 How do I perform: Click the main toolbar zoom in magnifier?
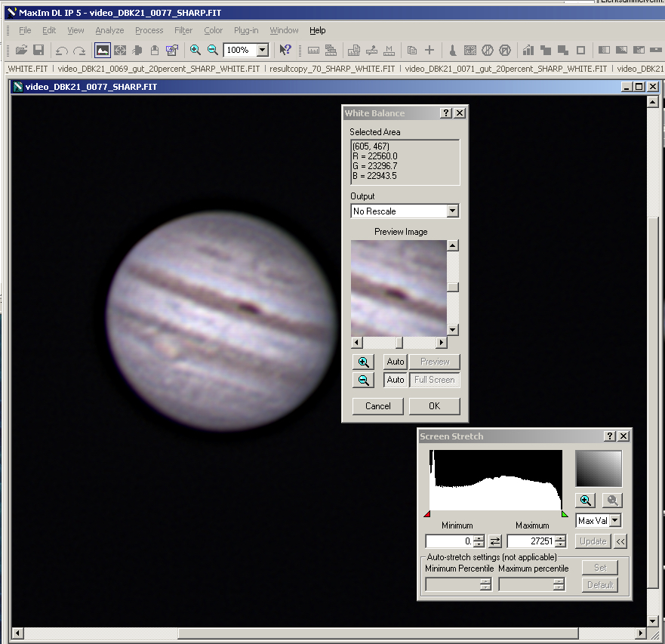coord(195,50)
